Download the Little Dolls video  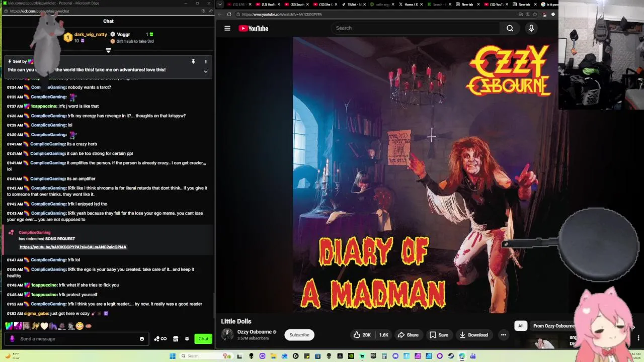click(473, 335)
